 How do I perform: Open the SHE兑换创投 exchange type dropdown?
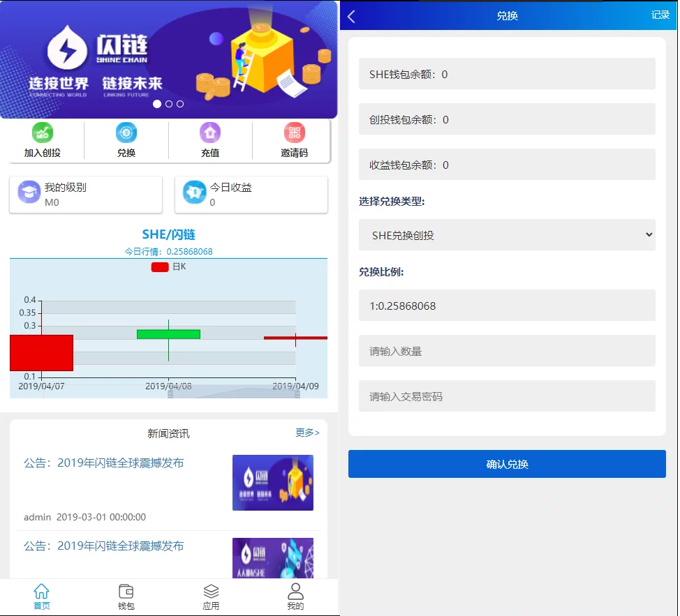507,234
